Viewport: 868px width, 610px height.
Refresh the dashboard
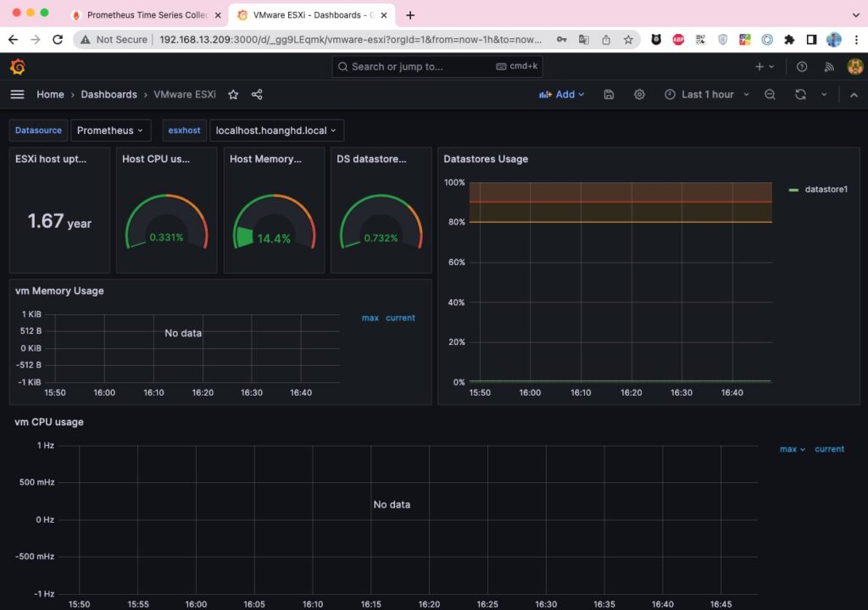coord(800,95)
